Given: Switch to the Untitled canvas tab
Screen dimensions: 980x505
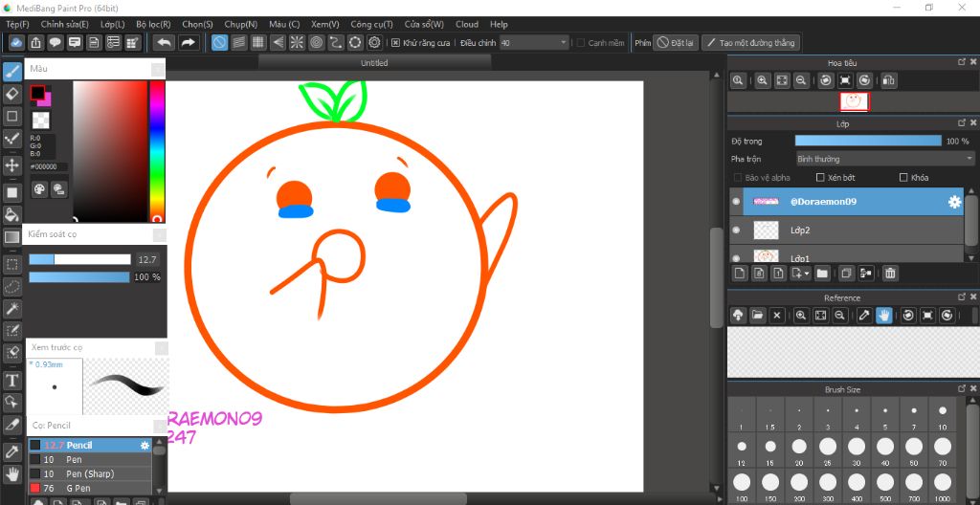Looking at the screenshot, I should [x=374, y=63].
